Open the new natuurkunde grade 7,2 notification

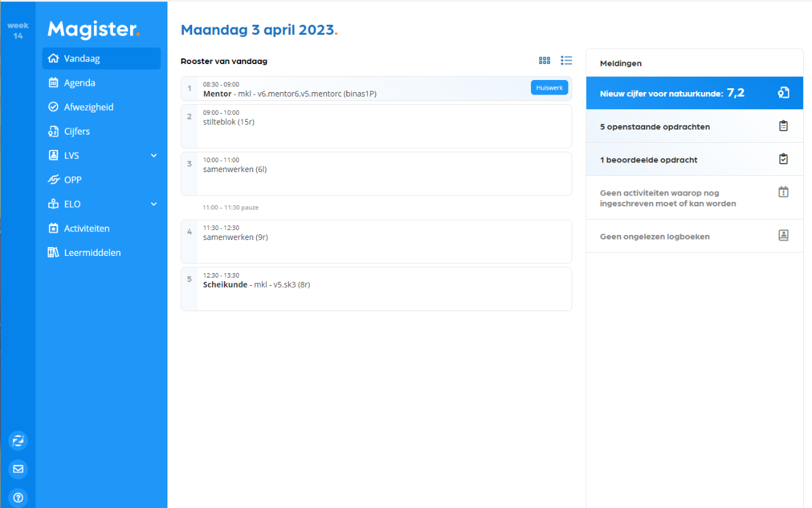click(x=695, y=93)
